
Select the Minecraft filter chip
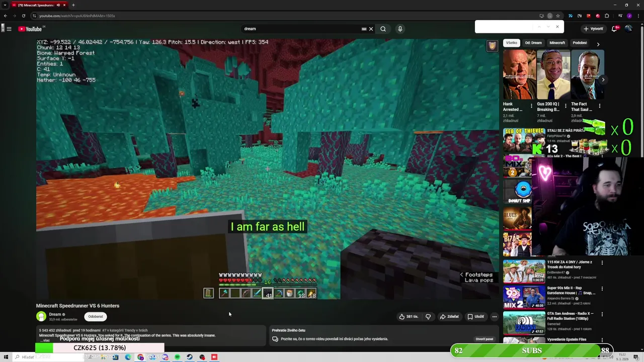pyautogui.click(x=557, y=43)
